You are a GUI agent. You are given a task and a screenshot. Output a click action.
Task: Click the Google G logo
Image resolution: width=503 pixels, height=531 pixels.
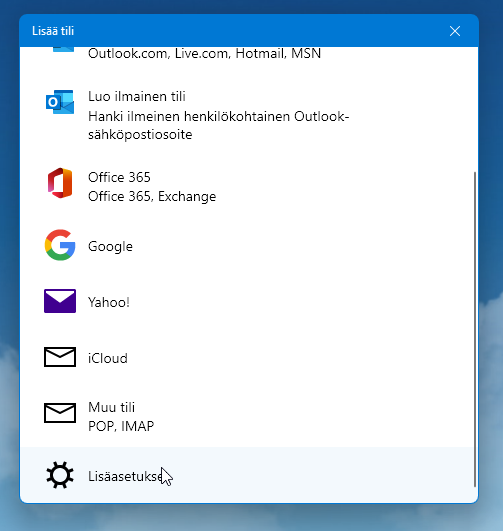tap(60, 245)
